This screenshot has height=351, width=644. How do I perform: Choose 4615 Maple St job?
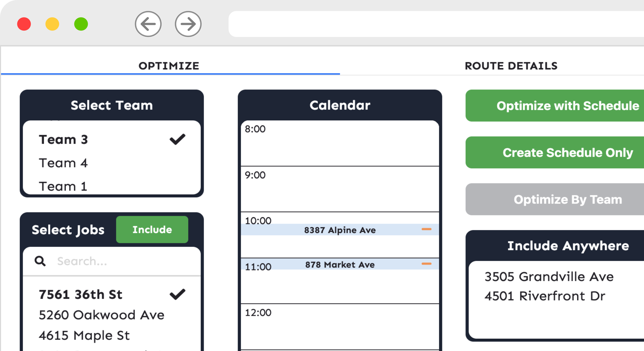(112, 335)
